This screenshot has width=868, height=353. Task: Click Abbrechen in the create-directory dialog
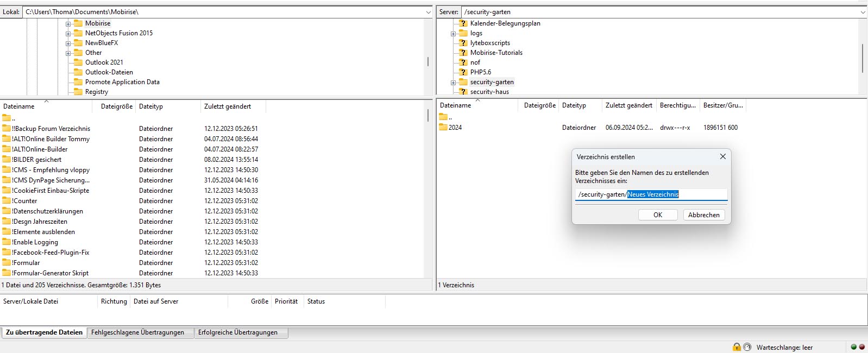704,215
